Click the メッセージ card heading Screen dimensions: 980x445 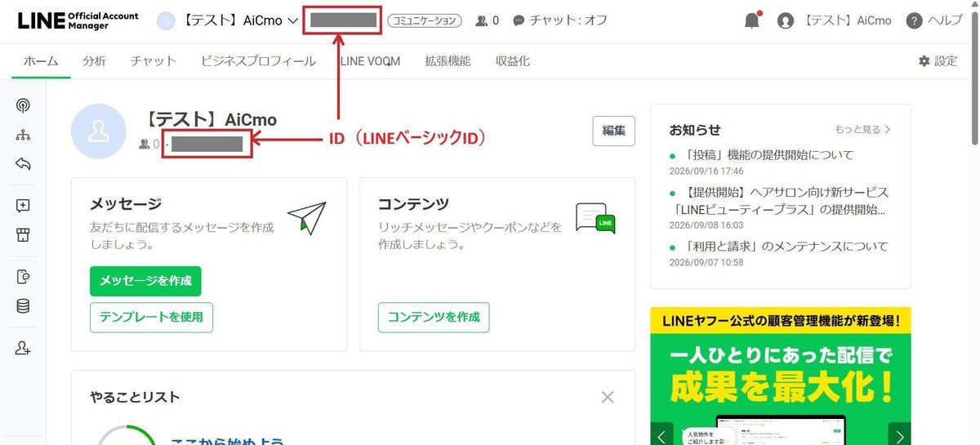[126, 203]
